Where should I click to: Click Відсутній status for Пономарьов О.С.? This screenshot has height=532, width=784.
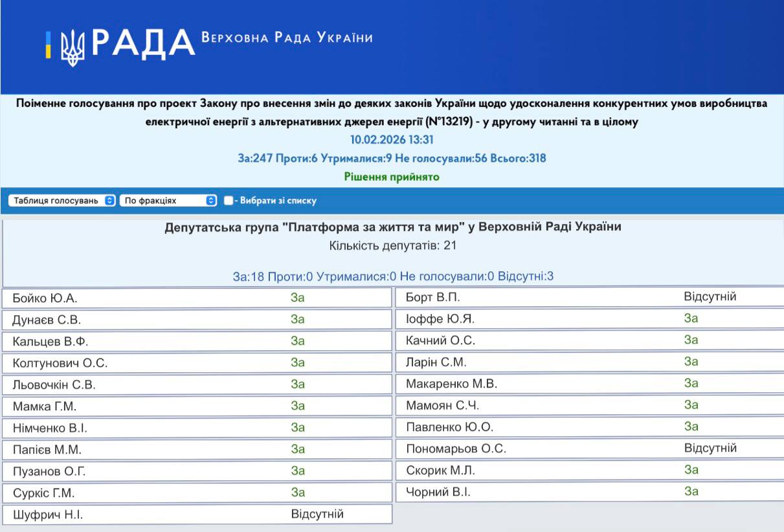point(710,448)
